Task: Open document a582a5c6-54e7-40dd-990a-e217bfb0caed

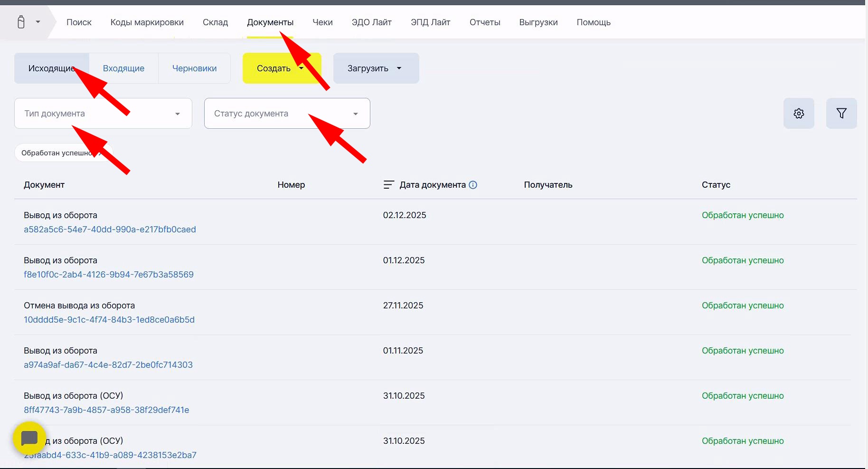Action: point(110,230)
